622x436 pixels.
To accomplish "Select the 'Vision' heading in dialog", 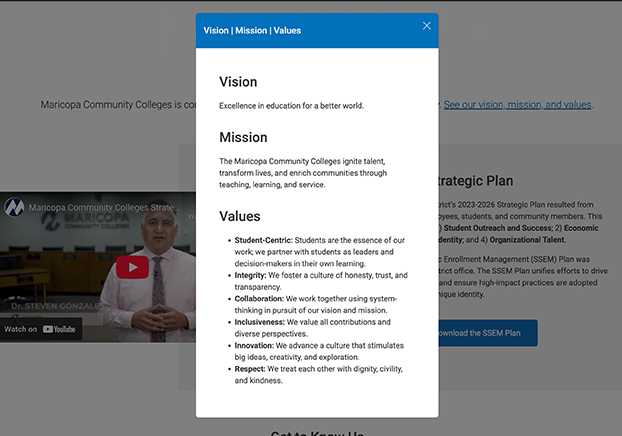I will (x=238, y=82).
